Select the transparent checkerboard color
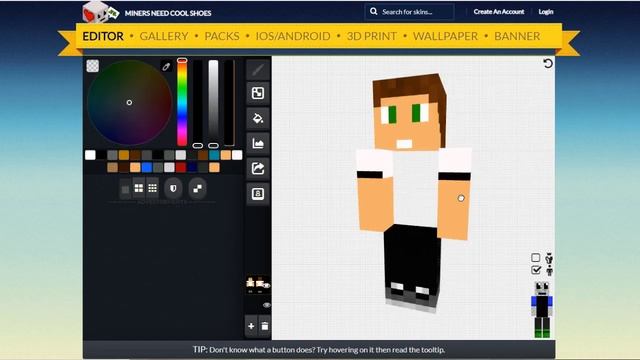640x360 pixels. click(93, 66)
